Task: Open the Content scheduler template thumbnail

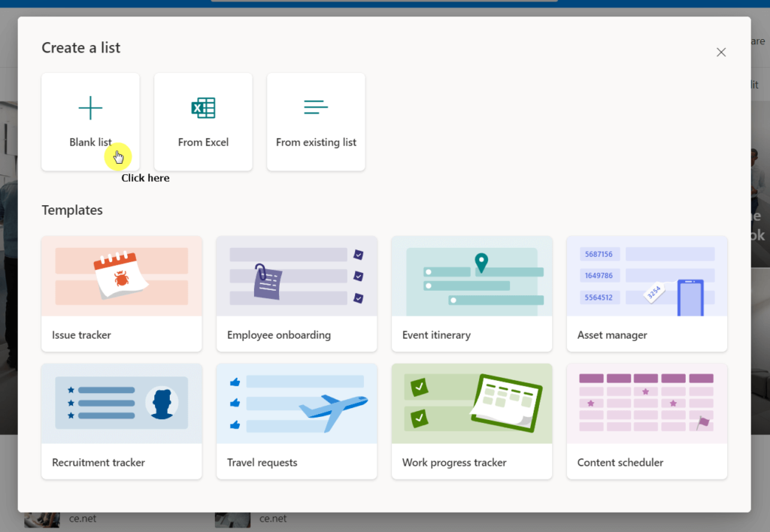Action: pyautogui.click(x=647, y=404)
